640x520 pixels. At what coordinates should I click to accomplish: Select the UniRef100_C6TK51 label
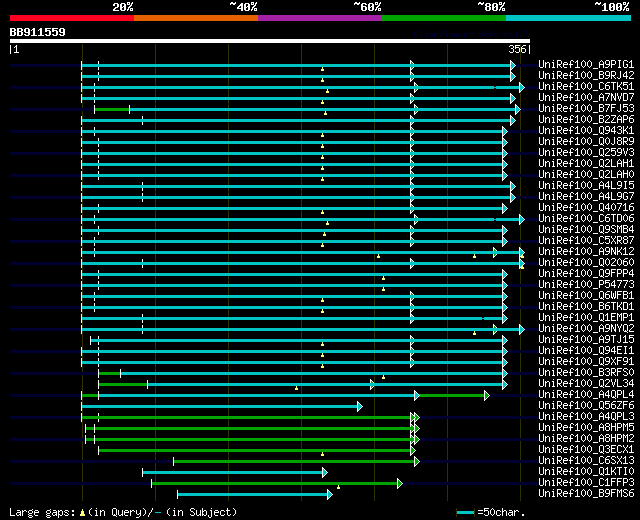[x=586, y=87]
